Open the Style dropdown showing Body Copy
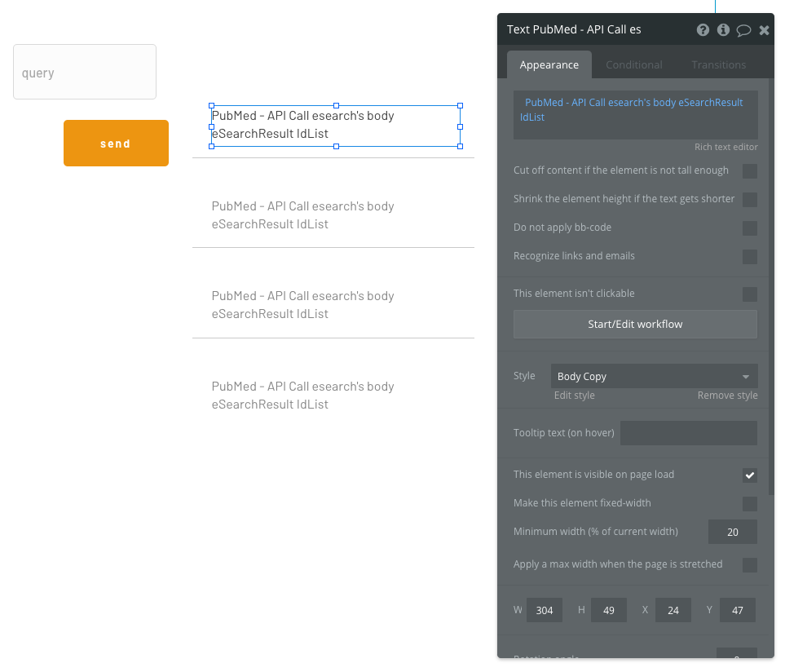Screen dimensions: 785x672 pos(654,376)
